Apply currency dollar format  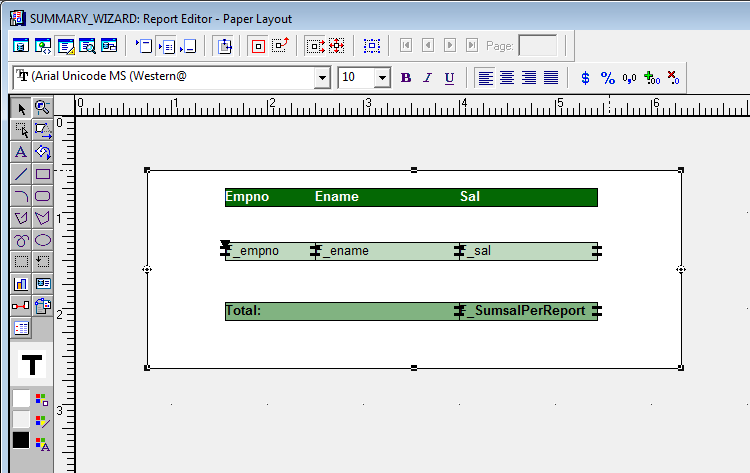[x=586, y=78]
